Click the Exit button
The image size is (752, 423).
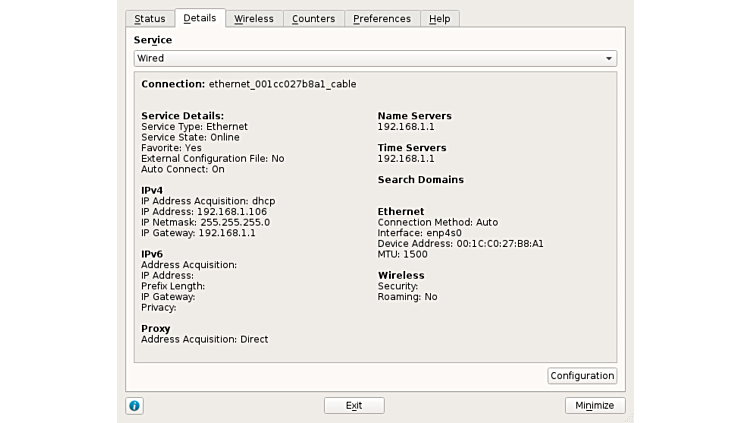click(354, 405)
